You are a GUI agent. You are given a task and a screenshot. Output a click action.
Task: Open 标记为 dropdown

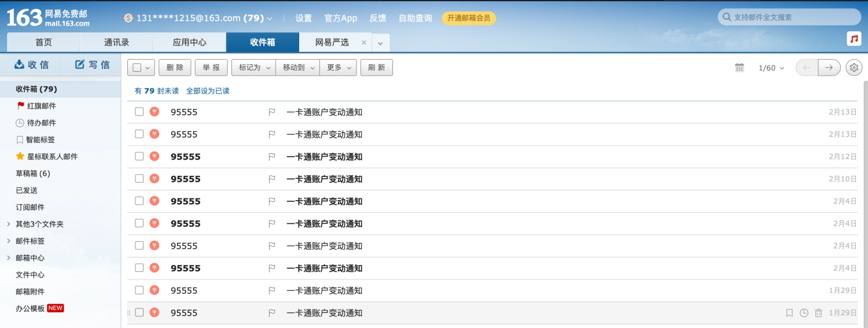pyautogui.click(x=253, y=68)
